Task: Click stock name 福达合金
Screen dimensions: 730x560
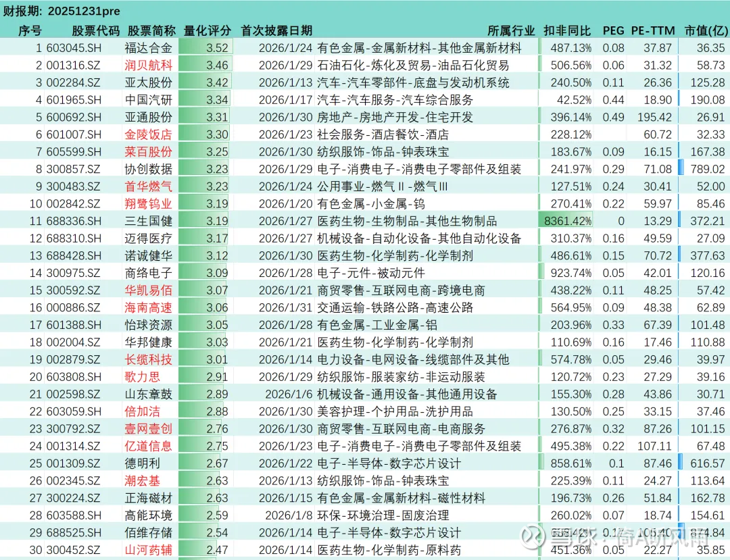Action: (149, 48)
